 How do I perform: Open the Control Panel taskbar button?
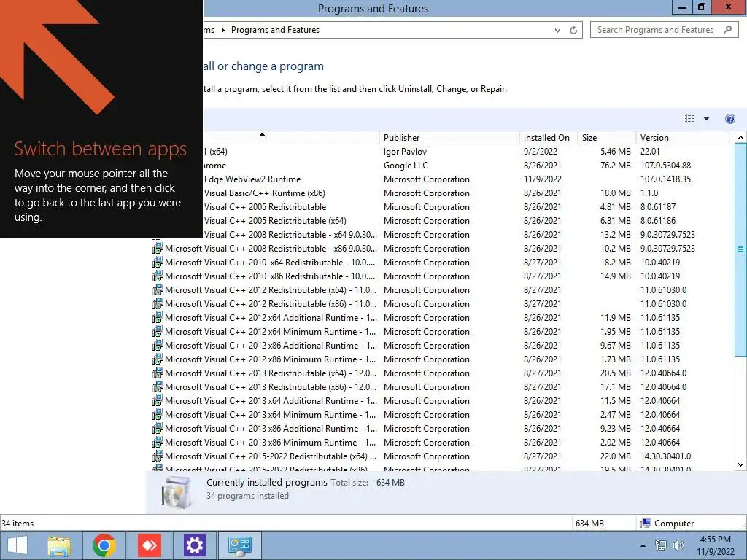(239, 545)
